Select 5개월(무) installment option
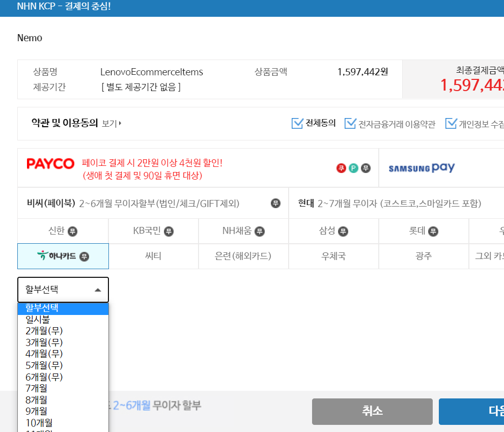The image size is (504, 432). click(x=63, y=365)
